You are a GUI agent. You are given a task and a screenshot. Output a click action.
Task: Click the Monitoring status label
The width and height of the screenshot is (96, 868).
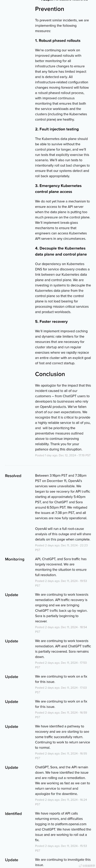click(15, 559)
